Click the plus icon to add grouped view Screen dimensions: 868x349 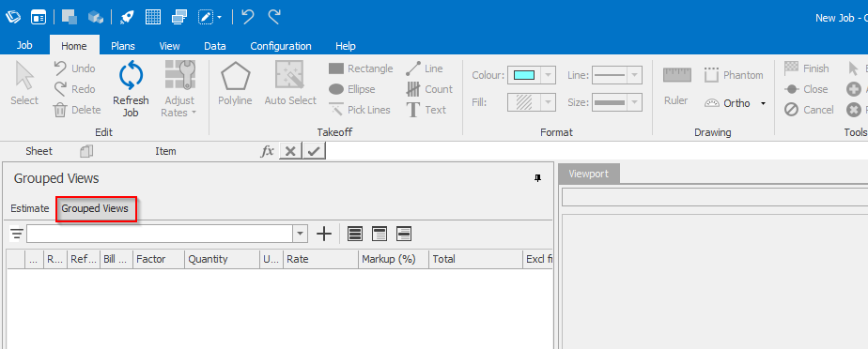tap(324, 234)
